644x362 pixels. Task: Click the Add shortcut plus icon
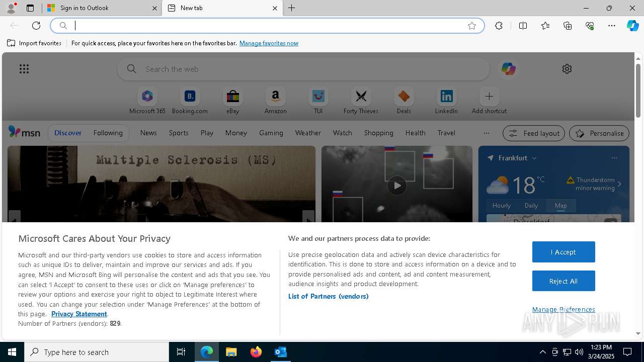point(489,96)
